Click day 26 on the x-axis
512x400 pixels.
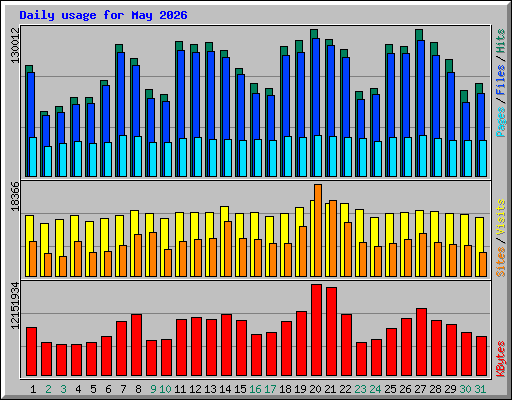tap(405, 389)
